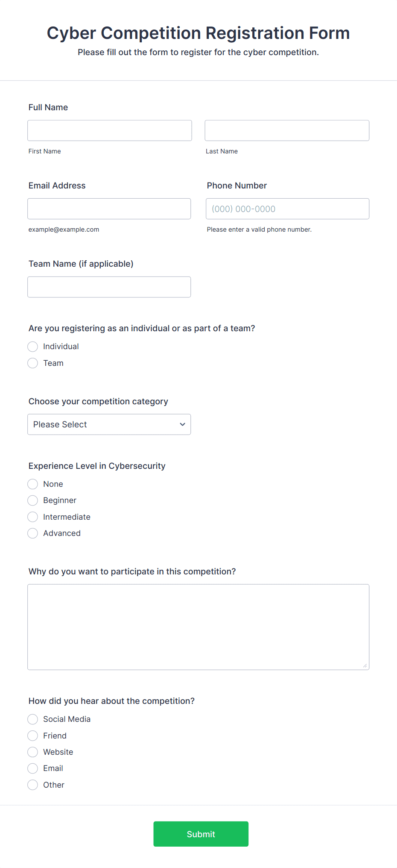Choose None as experience level
The image size is (397, 868).
click(x=32, y=484)
